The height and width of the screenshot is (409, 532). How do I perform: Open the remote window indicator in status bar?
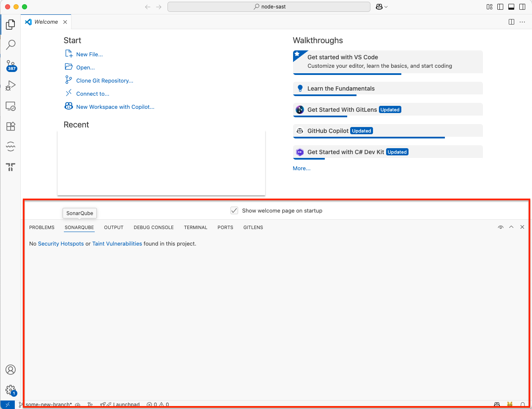point(7,405)
